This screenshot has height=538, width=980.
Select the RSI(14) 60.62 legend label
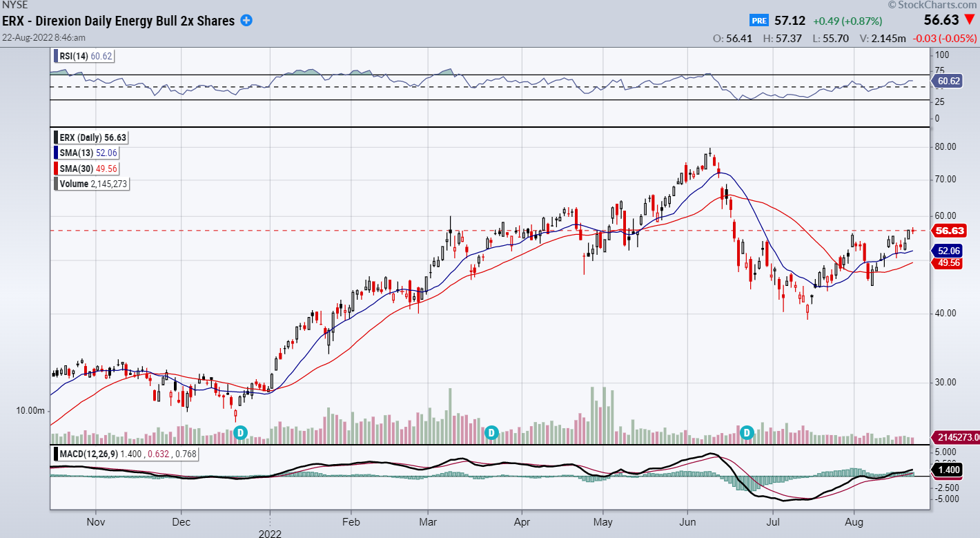[x=86, y=57]
